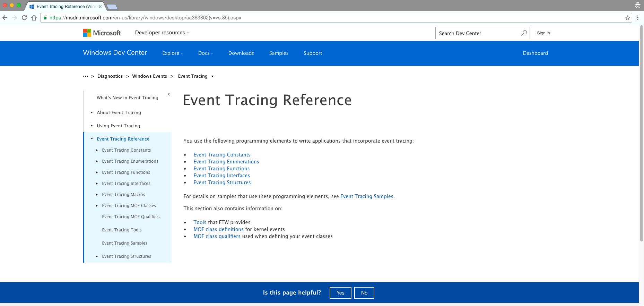
Task: Click the vertical page scrollbar
Action: (x=642, y=134)
